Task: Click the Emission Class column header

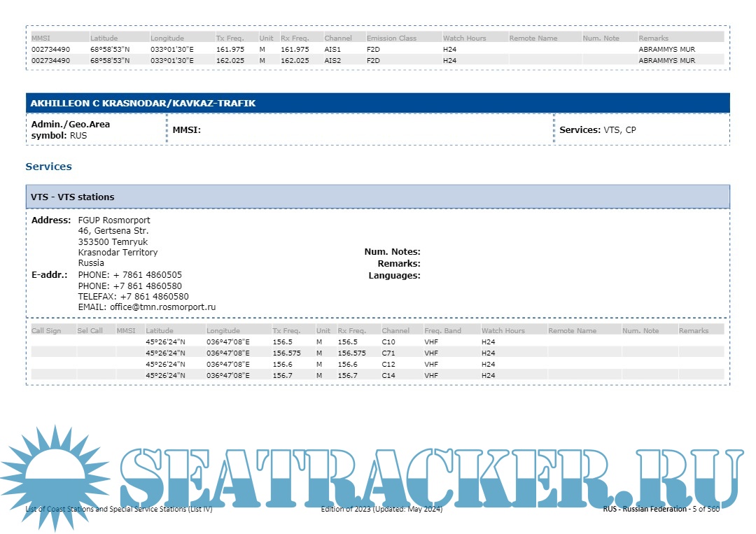Action: coord(391,38)
